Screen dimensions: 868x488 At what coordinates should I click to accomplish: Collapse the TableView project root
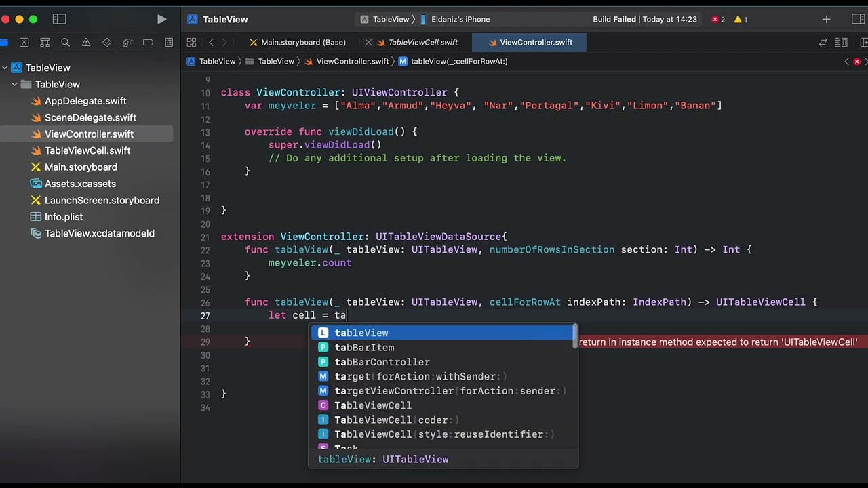tap(5, 68)
